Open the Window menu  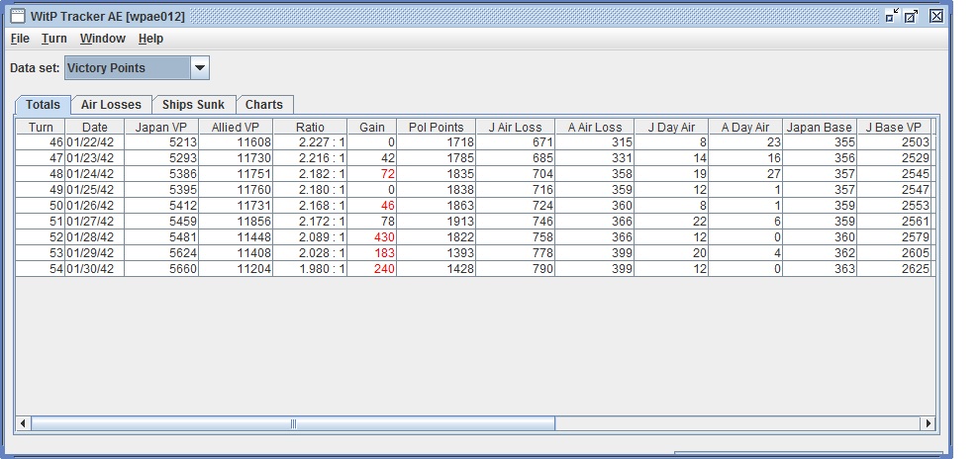(x=103, y=39)
